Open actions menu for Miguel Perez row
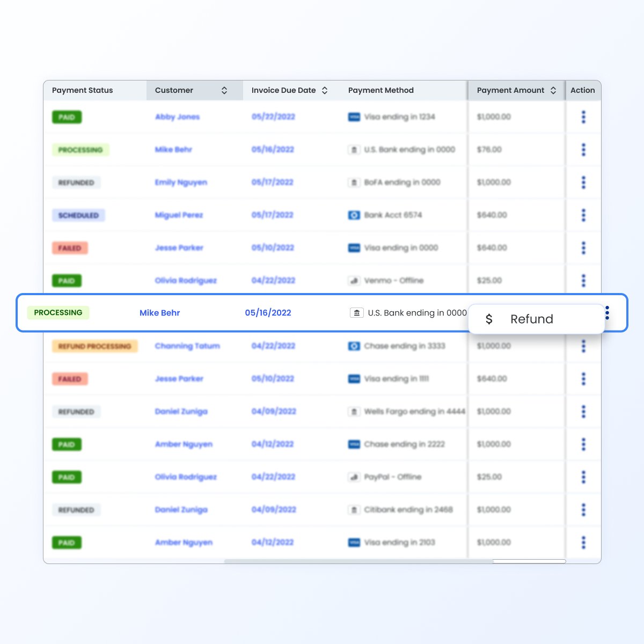644x644 pixels. pyautogui.click(x=583, y=215)
